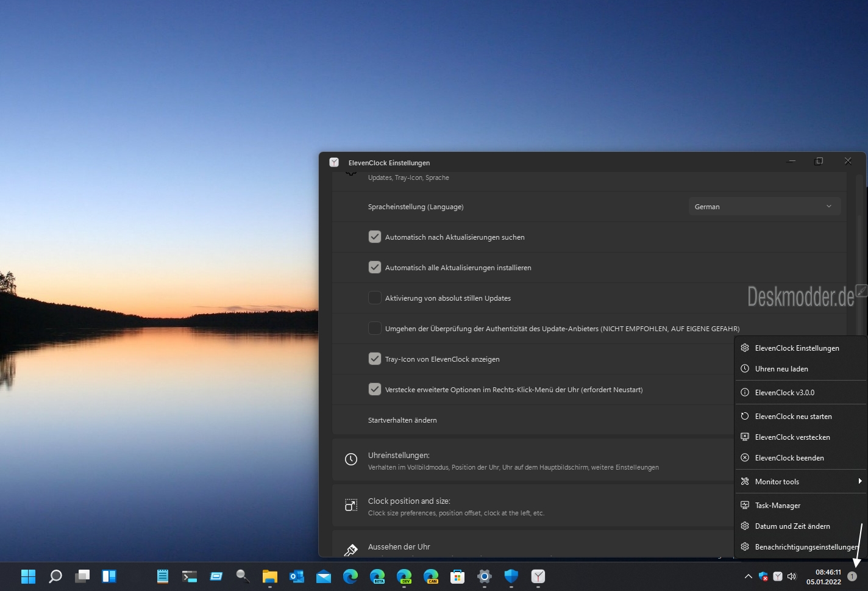The height and width of the screenshot is (591, 868).
Task: Open the Windows Start menu
Action: [28, 576]
